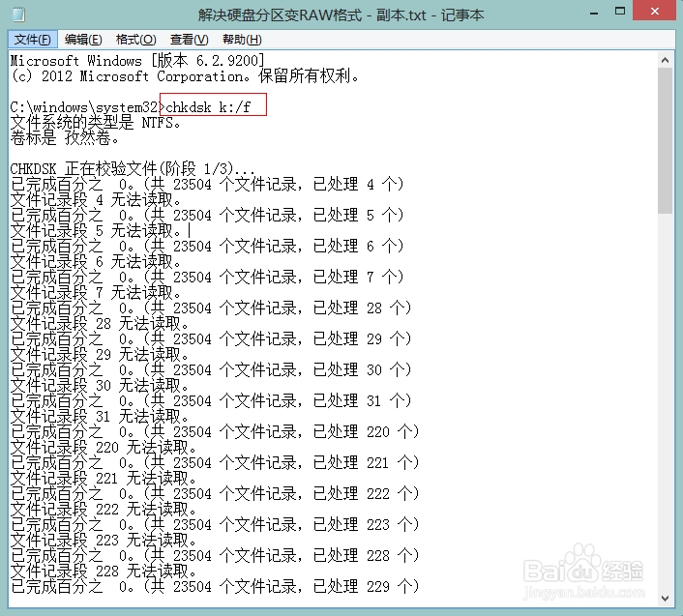This screenshot has width=683, height=616.
Task: Click the scrollbar down arrow
Action: click(665, 599)
